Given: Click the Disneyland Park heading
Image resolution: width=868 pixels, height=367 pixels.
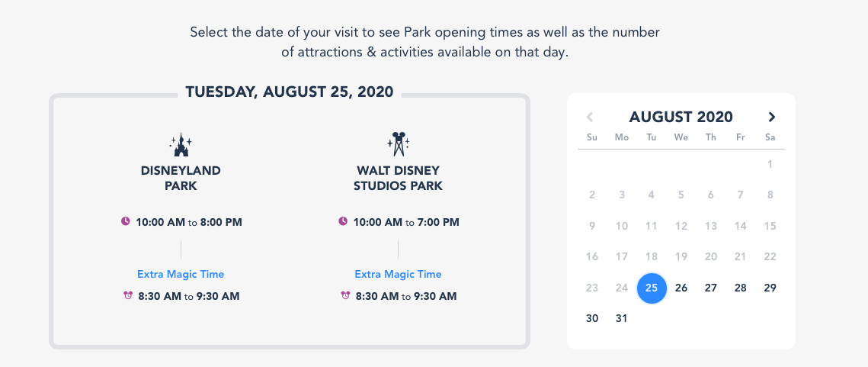Looking at the screenshot, I should point(181,178).
